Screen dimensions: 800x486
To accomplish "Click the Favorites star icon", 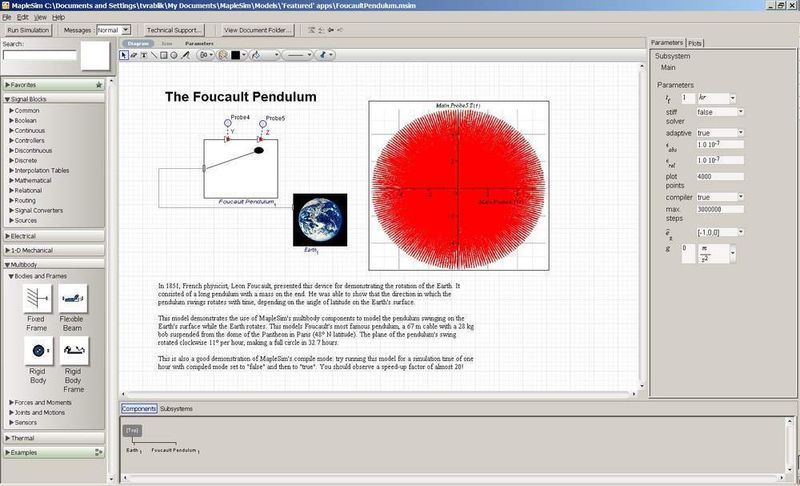I will tap(99, 85).
